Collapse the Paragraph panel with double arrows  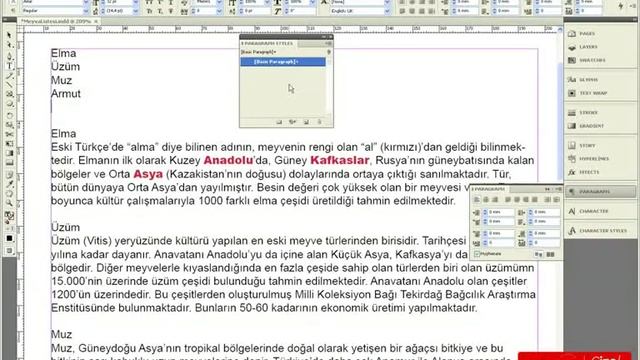tap(547, 189)
